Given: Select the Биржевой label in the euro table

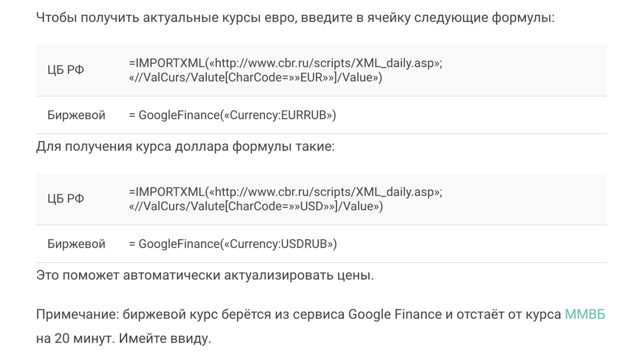Looking at the screenshot, I should [x=76, y=115].
